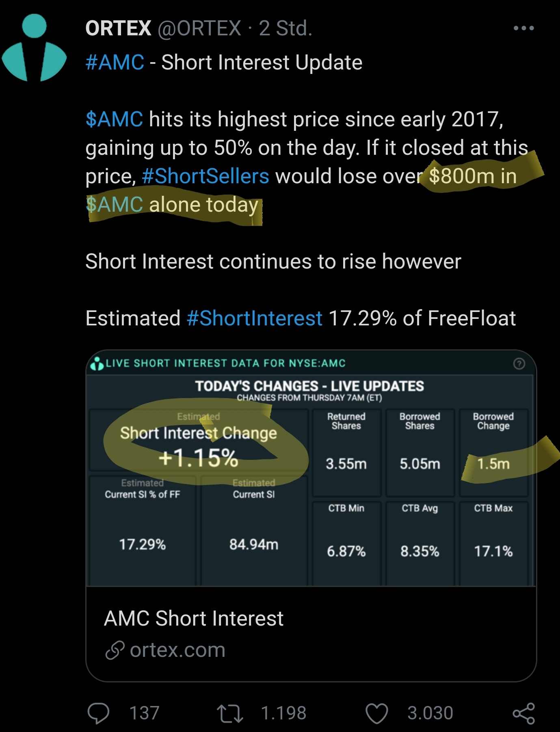Open the #AMC hashtag feed
Viewport: 560px width, 732px height.
pos(114,62)
